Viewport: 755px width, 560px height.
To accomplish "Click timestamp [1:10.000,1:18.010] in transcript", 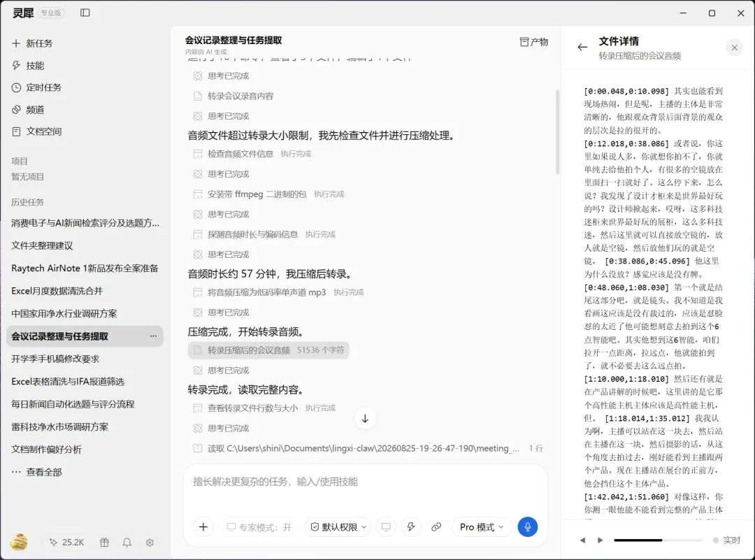I will (626, 379).
